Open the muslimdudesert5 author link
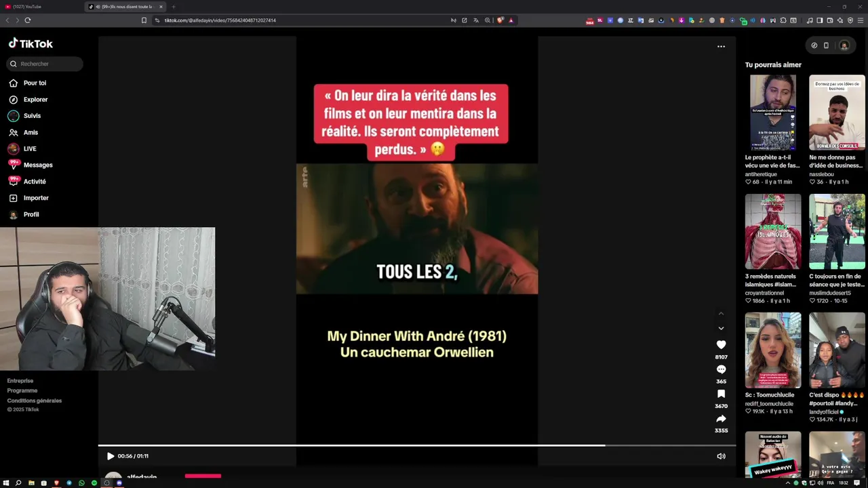 [x=830, y=293]
